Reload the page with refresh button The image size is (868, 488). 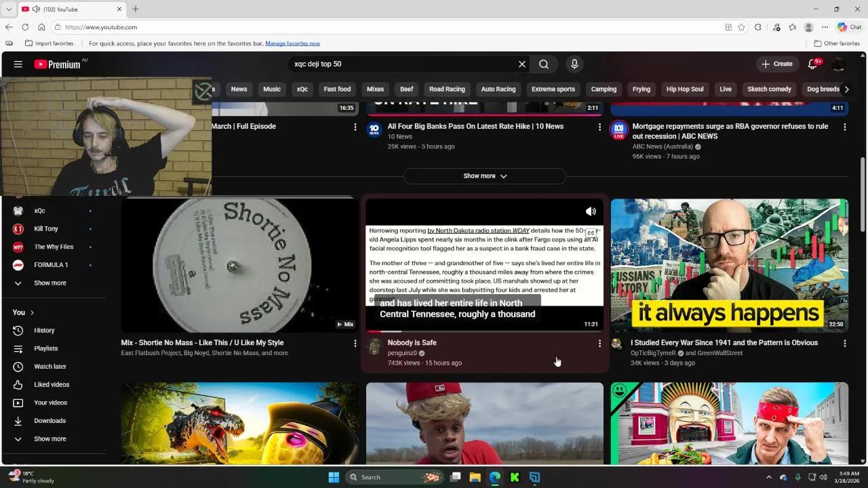coord(25,27)
